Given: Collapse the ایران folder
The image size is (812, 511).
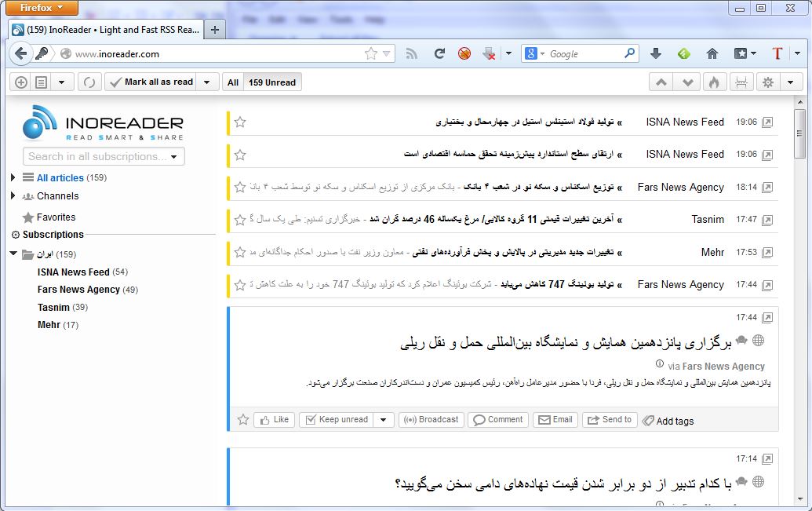Looking at the screenshot, I should [x=13, y=254].
